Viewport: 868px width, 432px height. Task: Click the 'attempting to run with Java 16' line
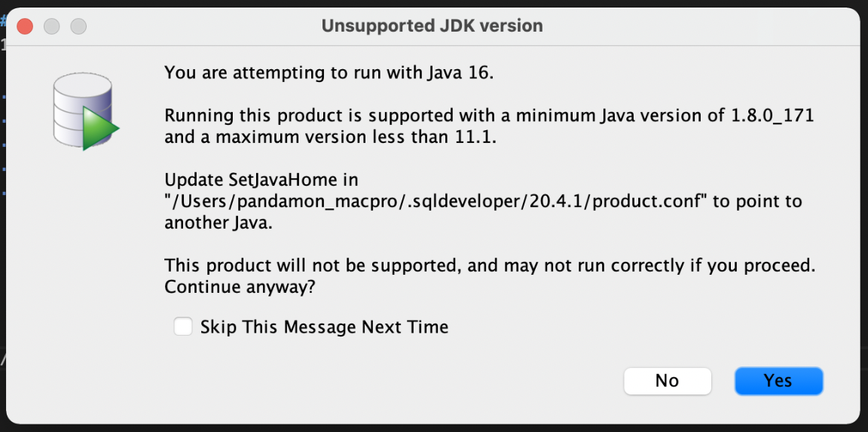tap(329, 72)
